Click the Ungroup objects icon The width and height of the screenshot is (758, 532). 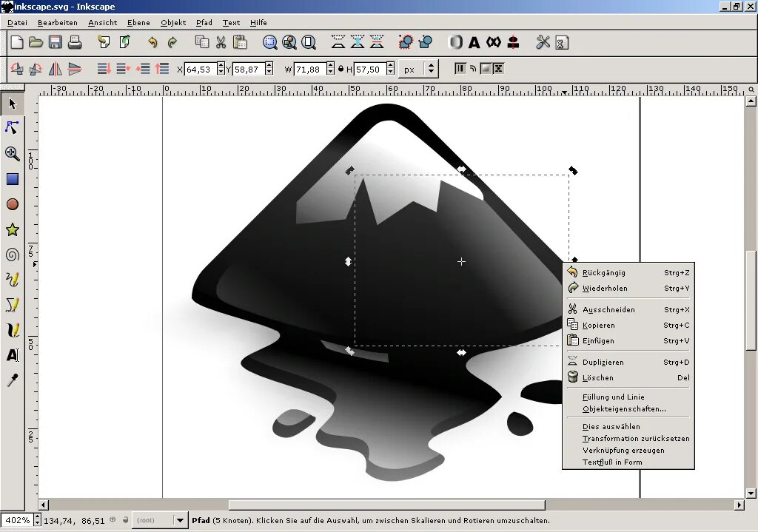426,42
